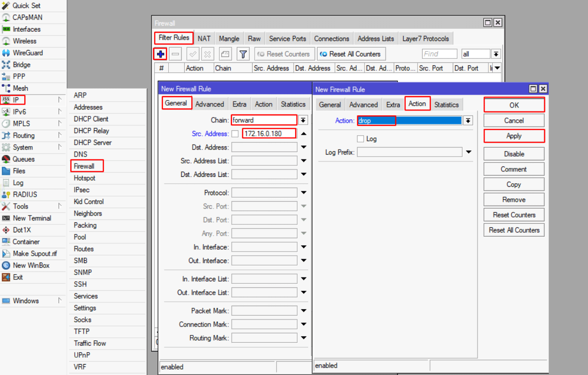This screenshot has width=588, height=375.
Task: Click the Mesh sidebar icon
Action: (5, 89)
